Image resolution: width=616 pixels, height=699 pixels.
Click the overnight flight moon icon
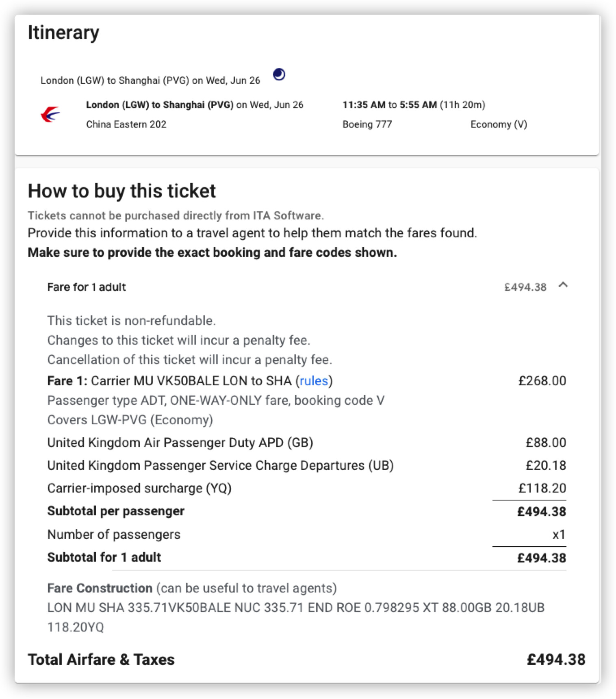point(279,74)
